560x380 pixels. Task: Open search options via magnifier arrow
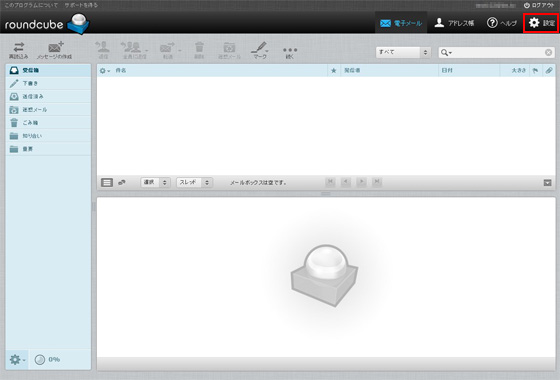point(446,52)
